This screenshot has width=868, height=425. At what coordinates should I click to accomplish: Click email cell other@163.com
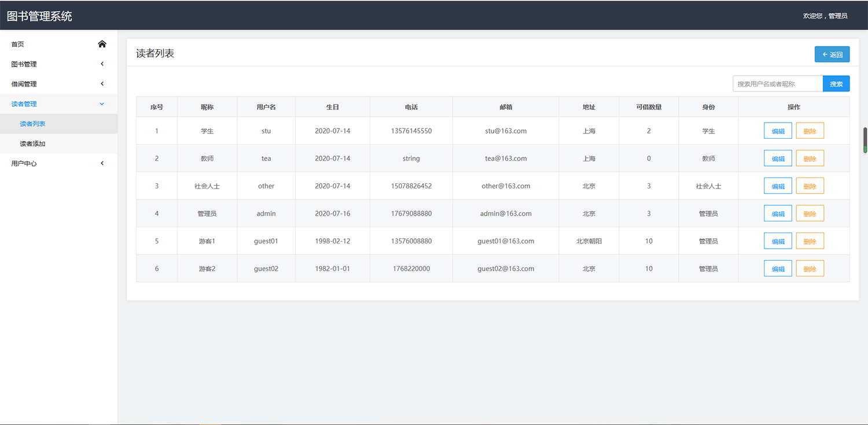coord(506,186)
